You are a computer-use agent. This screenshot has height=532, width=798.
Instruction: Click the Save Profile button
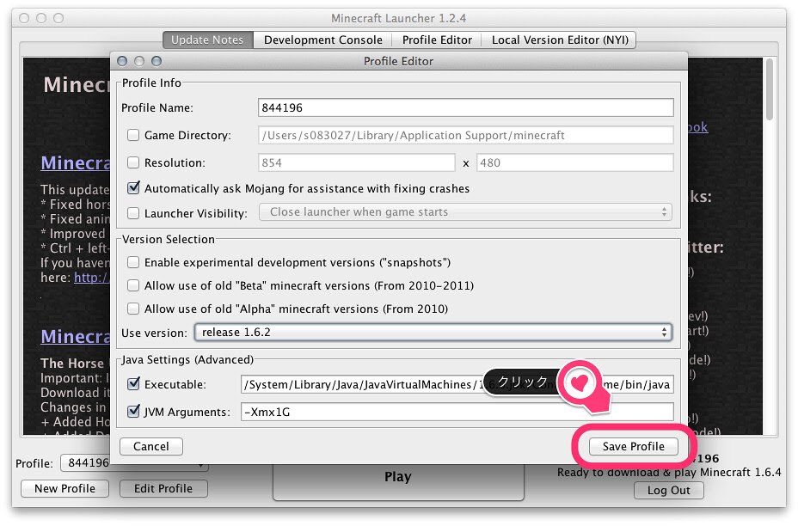(633, 447)
